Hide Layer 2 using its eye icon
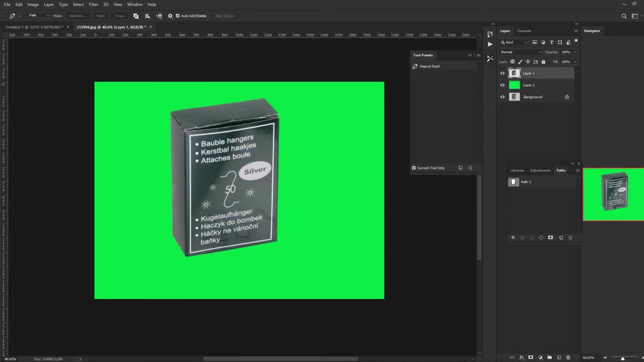 point(502,85)
